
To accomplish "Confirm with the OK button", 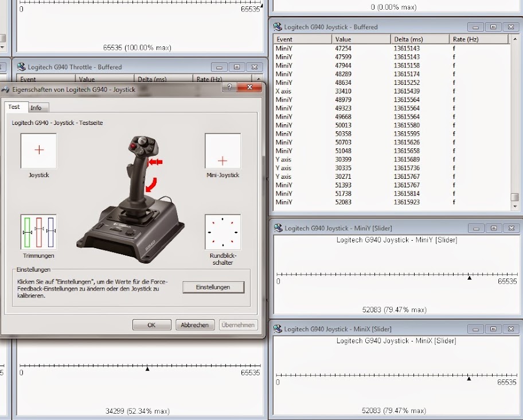I will coord(152,325).
